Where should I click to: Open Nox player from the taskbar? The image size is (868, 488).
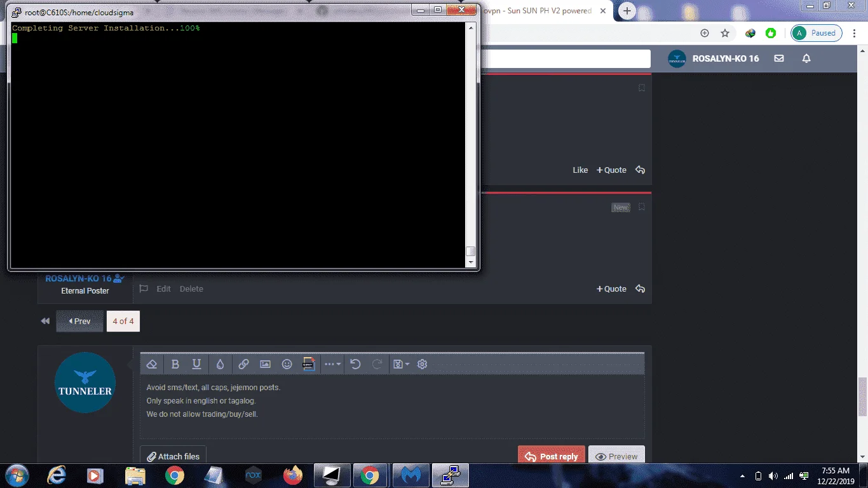tap(254, 475)
